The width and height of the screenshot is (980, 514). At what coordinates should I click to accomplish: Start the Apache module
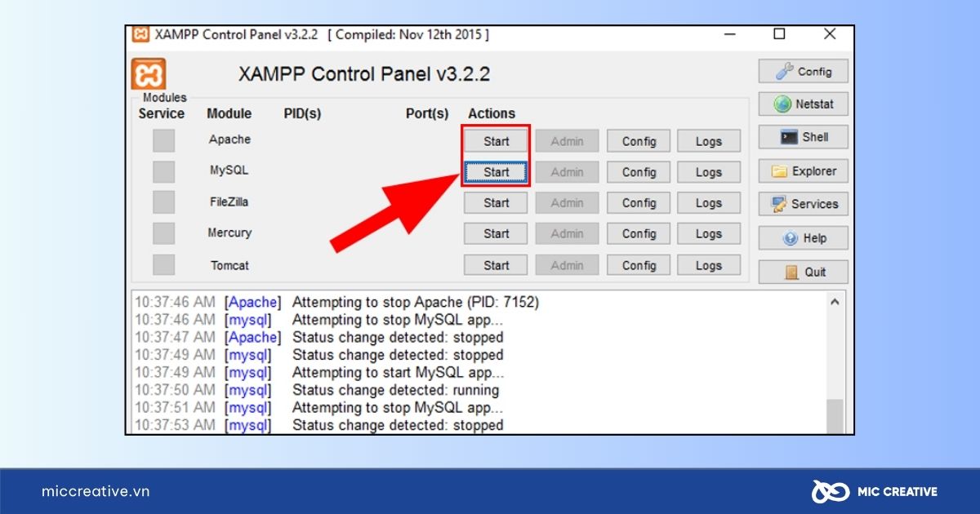[x=496, y=141]
